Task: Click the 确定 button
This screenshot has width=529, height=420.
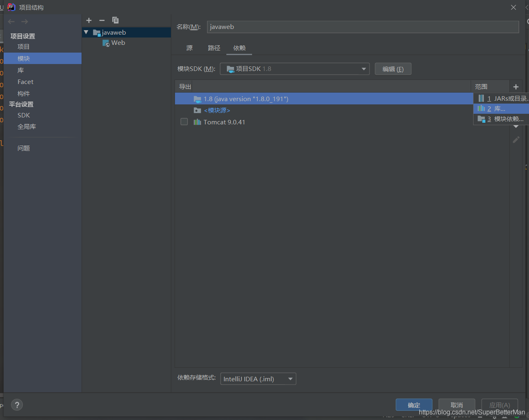Action: [x=414, y=405]
